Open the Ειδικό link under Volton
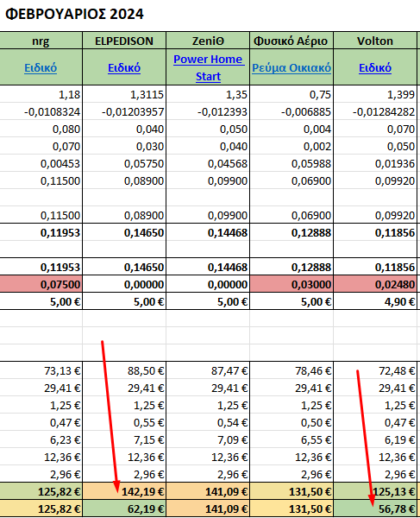The height and width of the screenshot is (518, 420). point(375,67)
